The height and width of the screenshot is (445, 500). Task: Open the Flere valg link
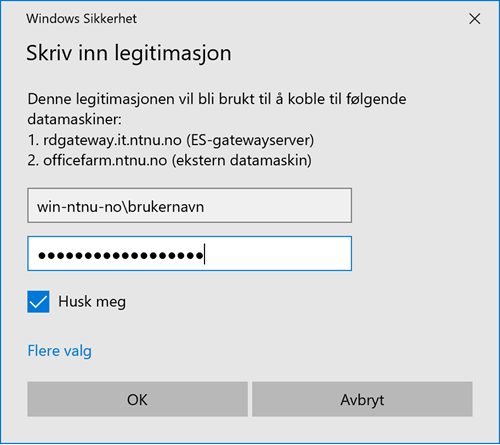[x=59, y=351]
